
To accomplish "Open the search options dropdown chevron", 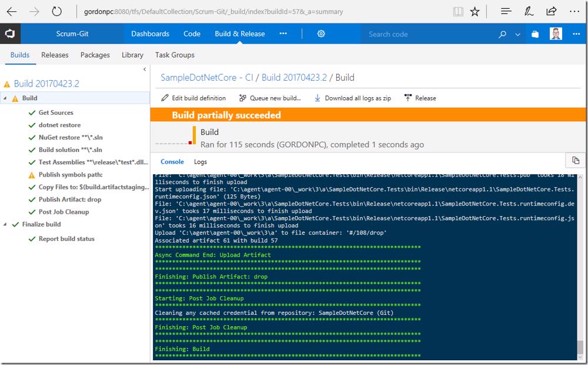I will [518, 35].
